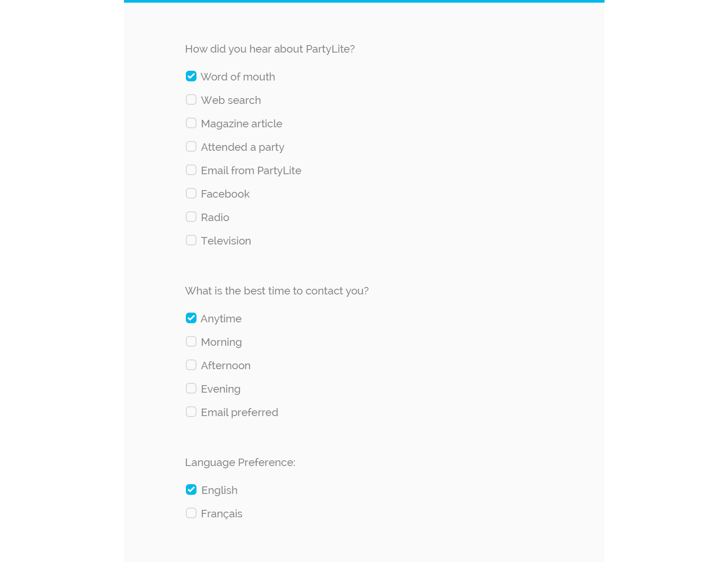Uncheck the English language checkbox
This screenshot has width=728, height=562.
pyautogui.click(x=191, y=490)
